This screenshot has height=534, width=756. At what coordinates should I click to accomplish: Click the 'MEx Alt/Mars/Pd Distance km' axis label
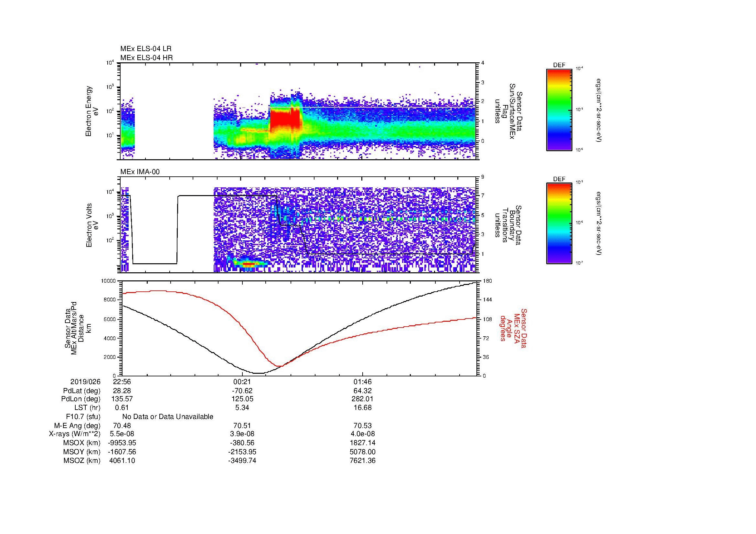click(x=78, y=328)
